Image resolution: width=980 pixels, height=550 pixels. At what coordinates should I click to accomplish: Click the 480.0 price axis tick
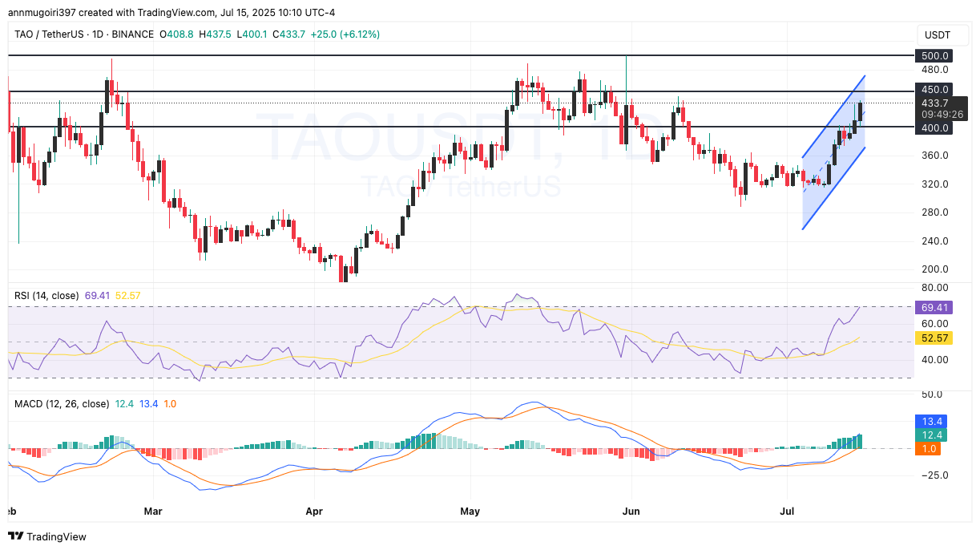click(x=935, y=69)
